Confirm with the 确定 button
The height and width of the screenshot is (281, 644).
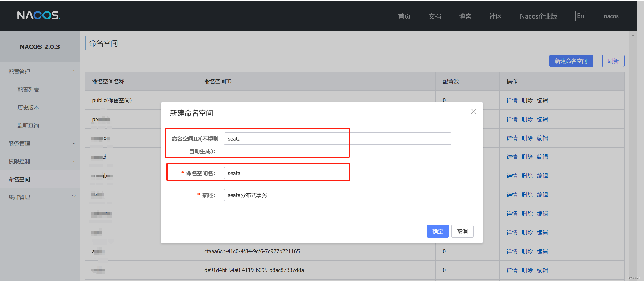[437, 231]
